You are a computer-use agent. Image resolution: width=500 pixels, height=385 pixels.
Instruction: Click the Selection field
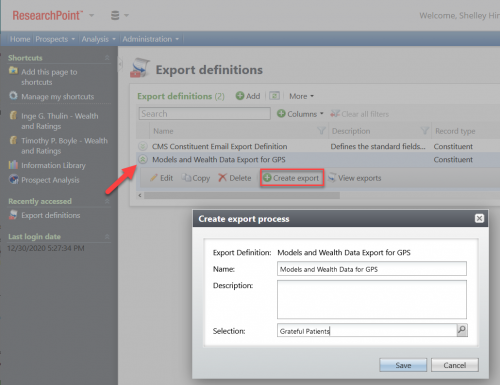tap(367, 330)
